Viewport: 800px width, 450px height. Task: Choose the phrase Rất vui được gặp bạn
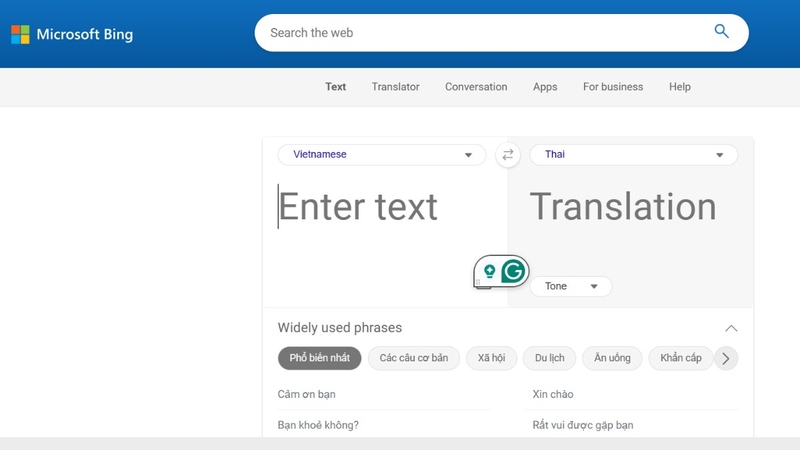pos(583,425)
